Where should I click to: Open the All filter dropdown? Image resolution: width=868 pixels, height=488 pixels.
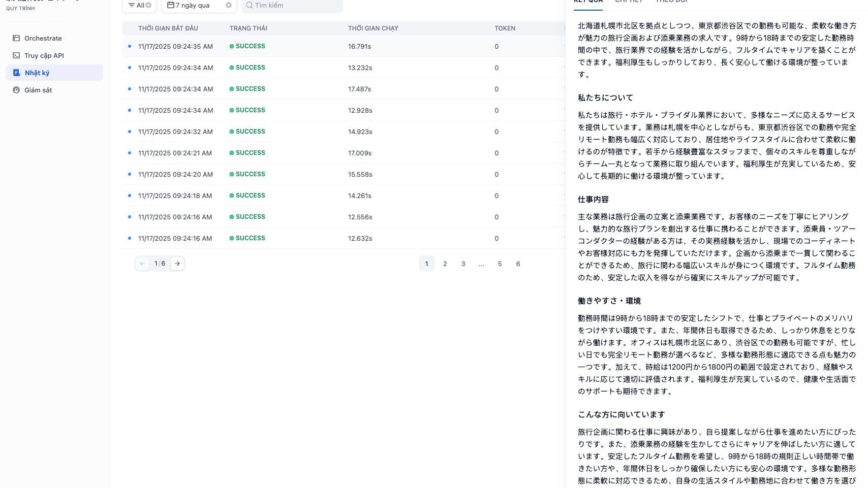(139, 5)
